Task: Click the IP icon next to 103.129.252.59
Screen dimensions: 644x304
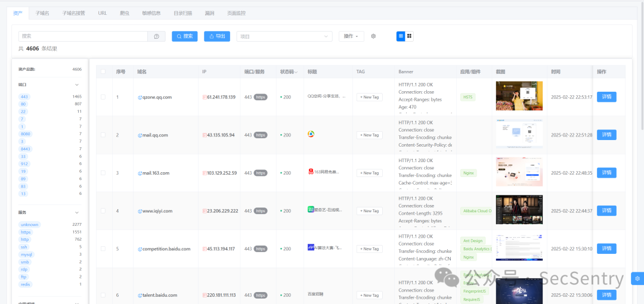Action: 205,173
